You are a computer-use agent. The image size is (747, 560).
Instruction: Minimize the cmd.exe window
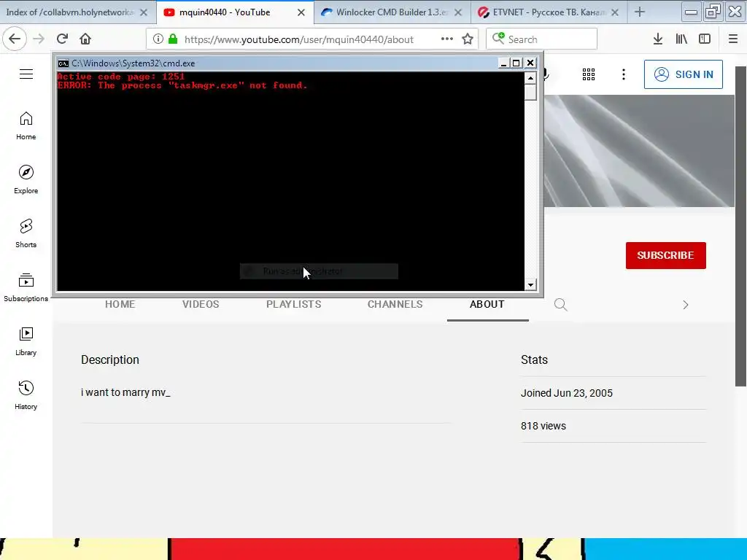[504, 63]
